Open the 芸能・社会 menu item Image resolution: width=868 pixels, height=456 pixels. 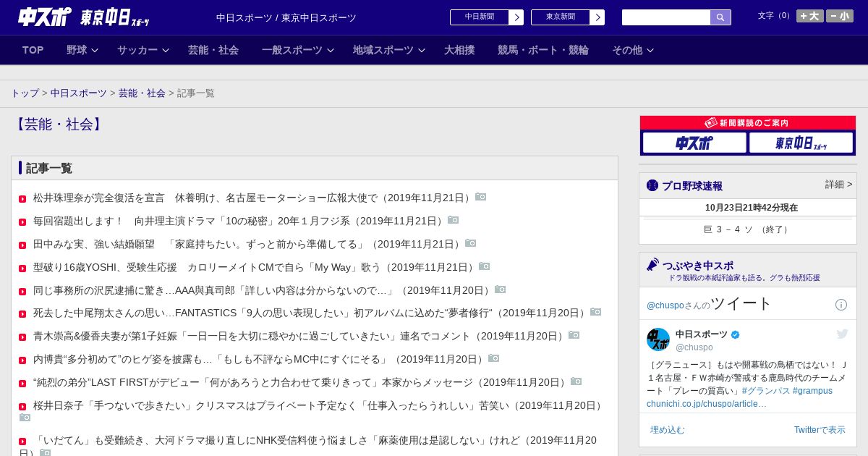tap(213, 50)
